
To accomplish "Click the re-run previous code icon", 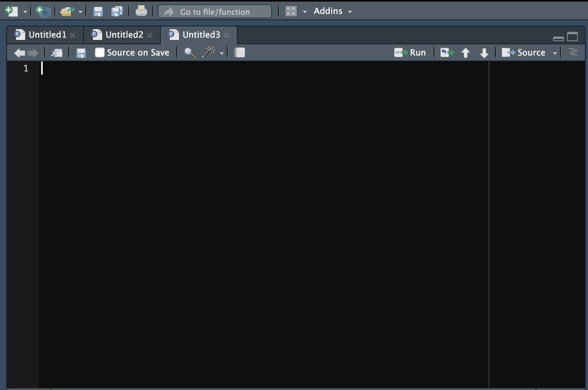I will (446, 52).
